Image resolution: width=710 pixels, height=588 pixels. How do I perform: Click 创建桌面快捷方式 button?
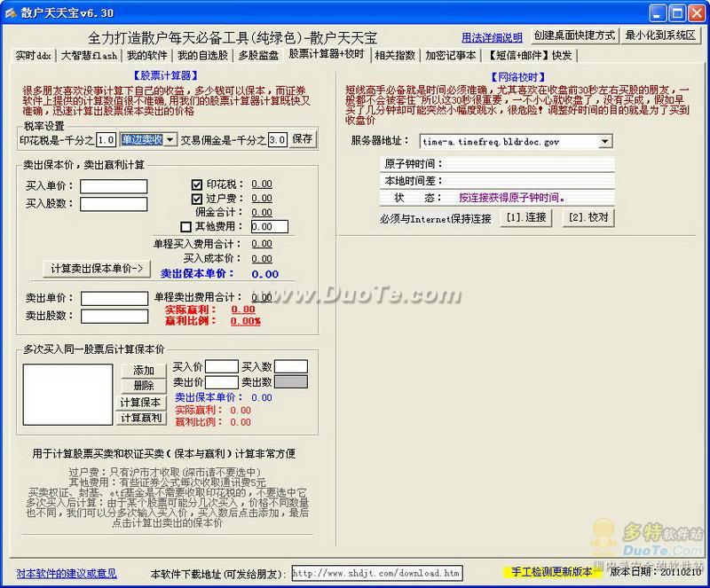(x=574, y=35)
